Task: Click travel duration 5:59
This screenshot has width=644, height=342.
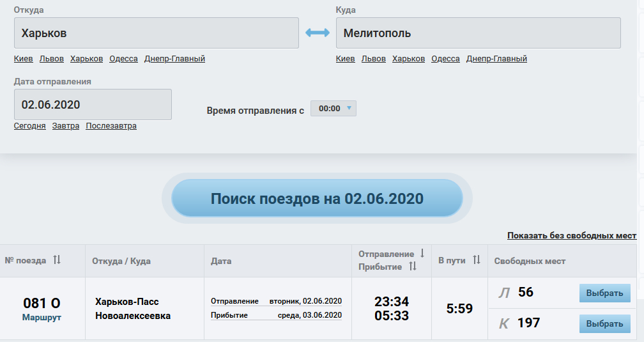Action: point(459,309)
